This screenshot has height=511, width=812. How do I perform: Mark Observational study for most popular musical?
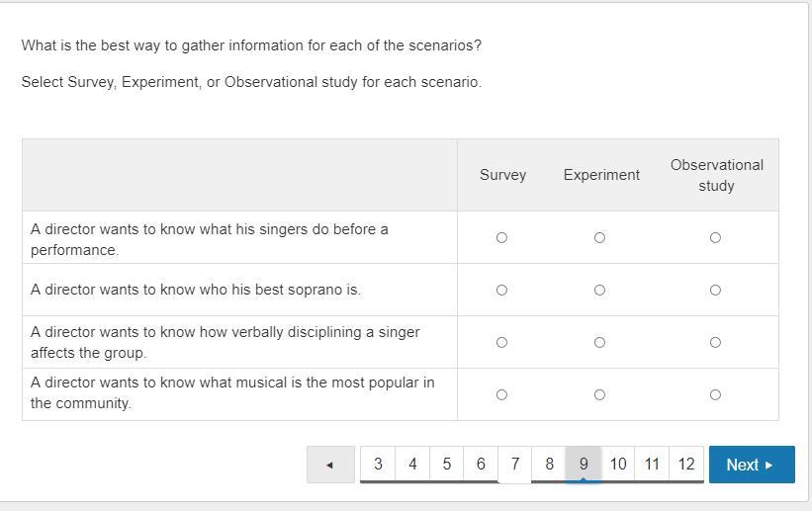tap(715, 394)
